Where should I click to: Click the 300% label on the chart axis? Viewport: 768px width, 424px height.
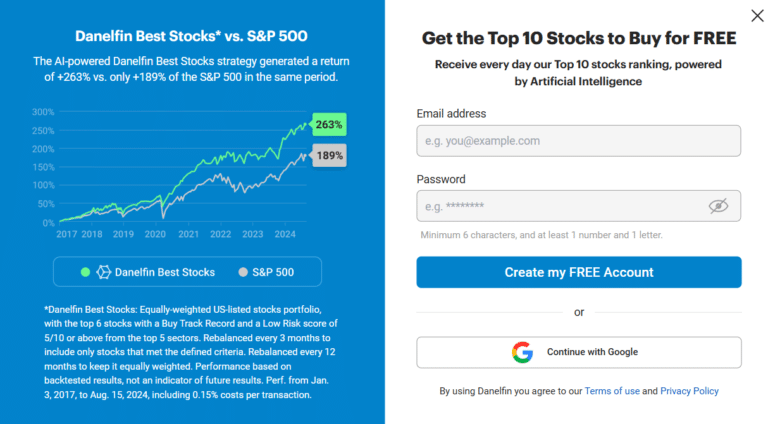[x=42, y=112]
